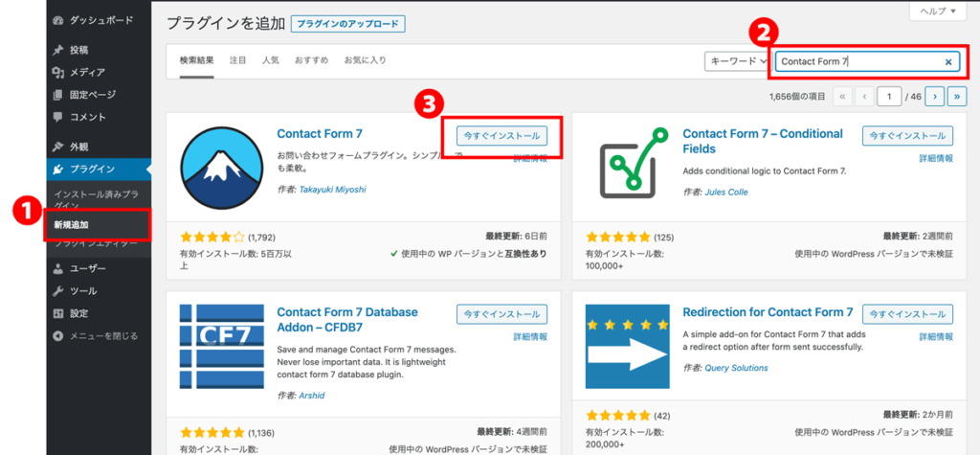This screenshot has height=455, width=980.
Task: Clear the search field with x
Action: [x=948, y=62]
